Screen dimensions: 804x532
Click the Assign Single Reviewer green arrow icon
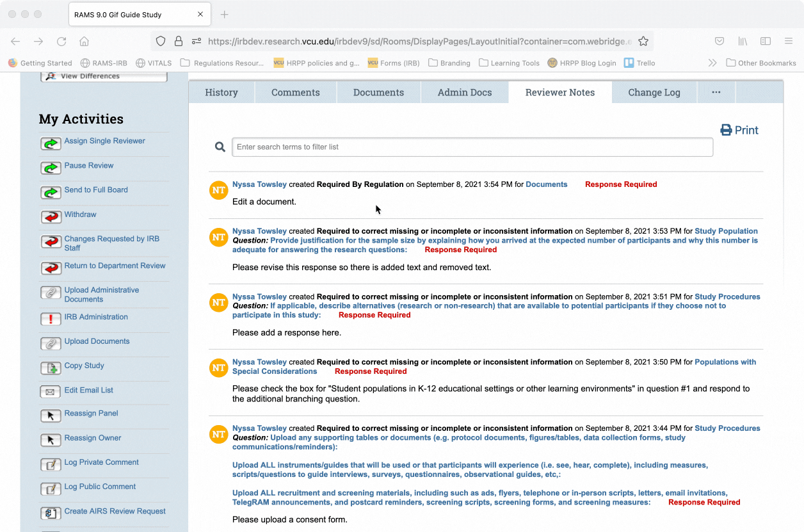51,144
